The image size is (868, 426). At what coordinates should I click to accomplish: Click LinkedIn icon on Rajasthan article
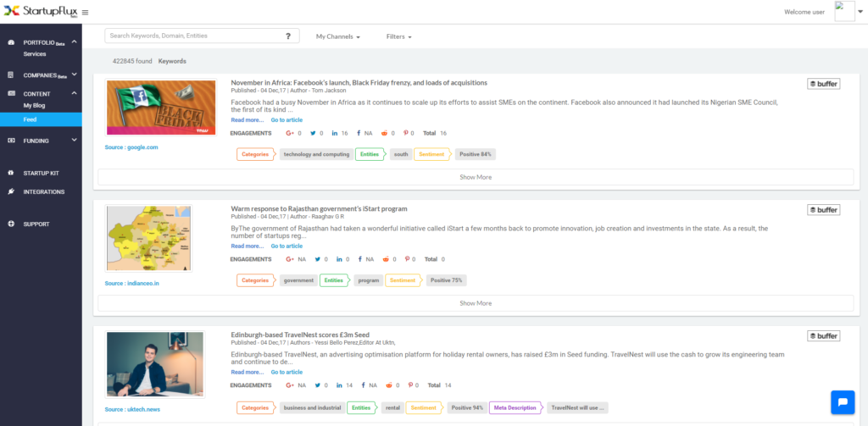click(339, 259)
